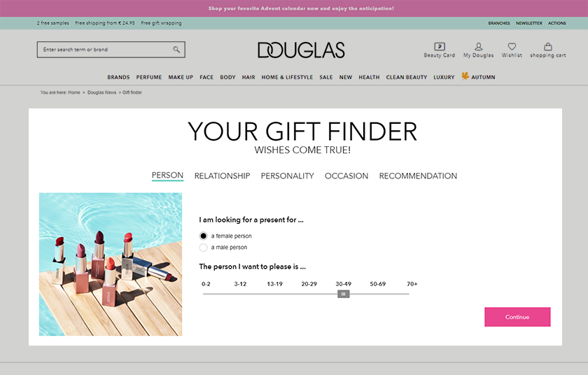Click the lipsticks product image
The height and width of the screenshot is (375, 588).
click(111, 264)
